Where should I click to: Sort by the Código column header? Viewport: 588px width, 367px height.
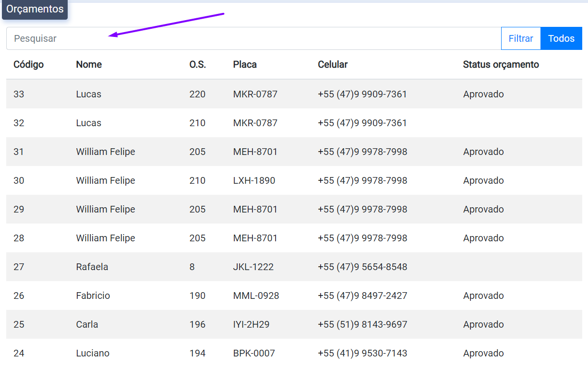tap(28, 64)
